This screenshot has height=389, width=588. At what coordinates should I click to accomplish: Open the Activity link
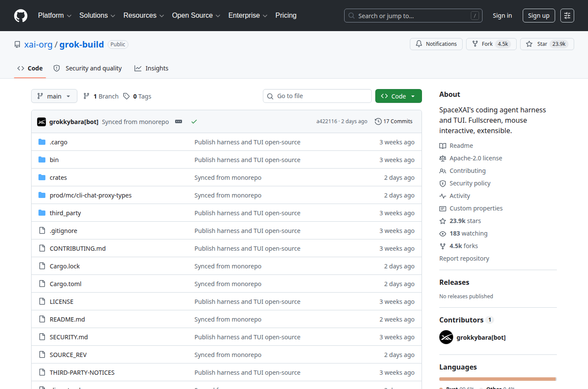pyautogui.click(x=454, y=196)
